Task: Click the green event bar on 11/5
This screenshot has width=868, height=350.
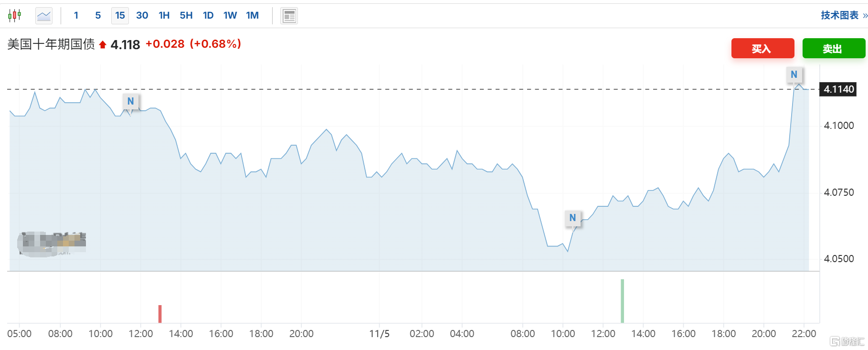Action: 622,301
